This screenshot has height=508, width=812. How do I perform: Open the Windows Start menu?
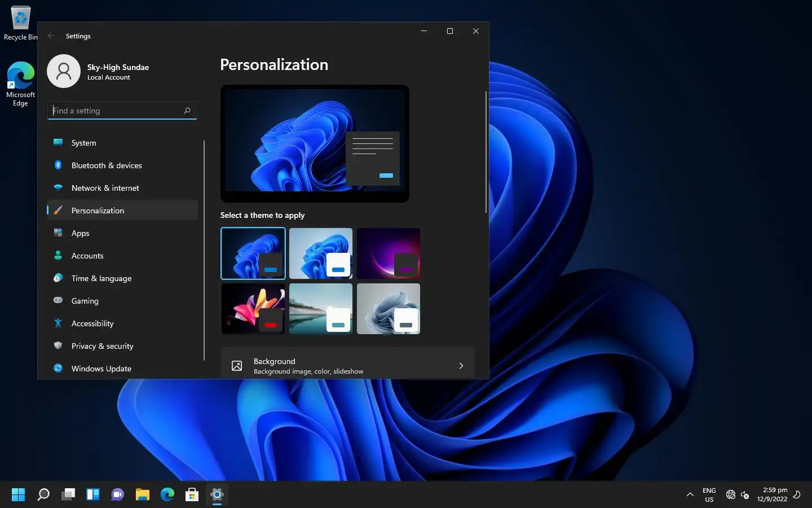pyautogui.click(x=19, y=495)
